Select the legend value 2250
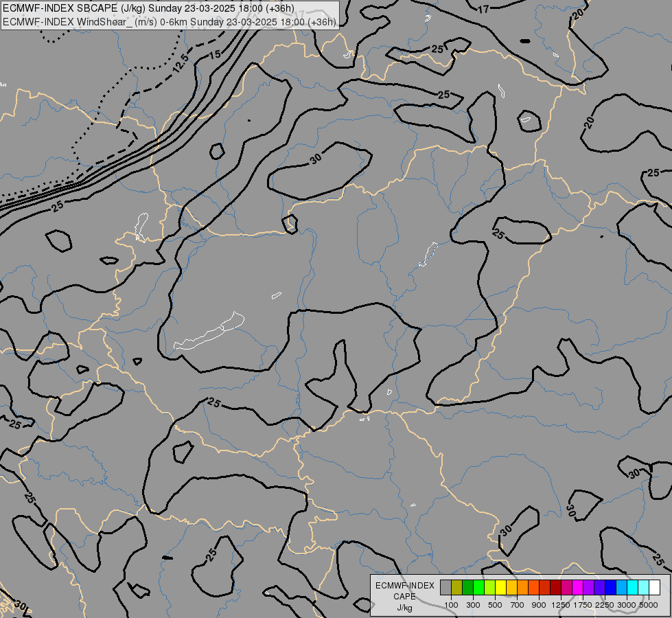 pyautogui.click(x=604, y=605)
